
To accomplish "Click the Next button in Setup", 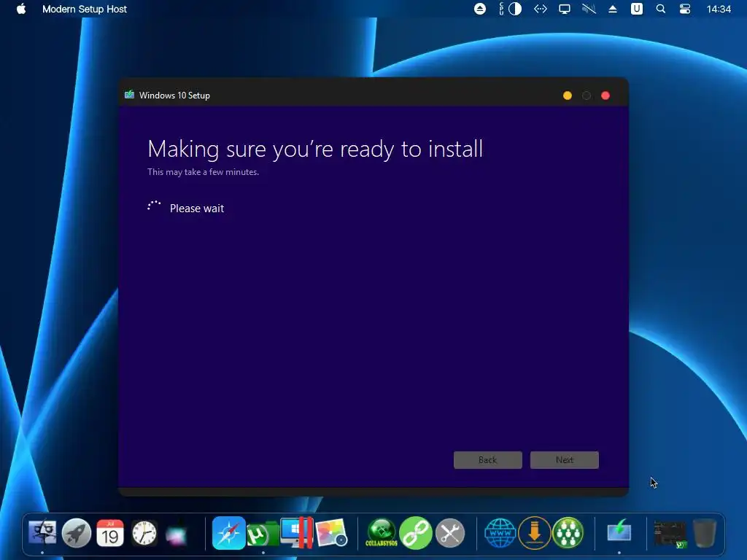I will point(565,460).
